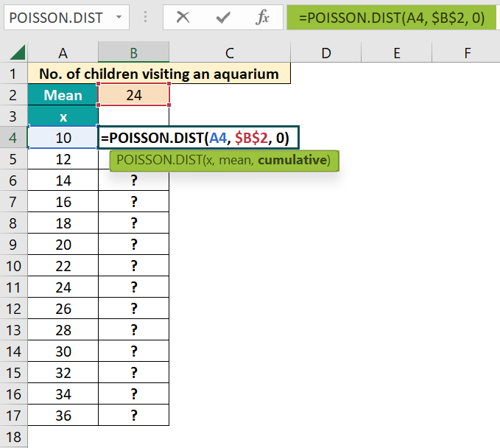The image size is (500, 448).
Task: Select column B header
Action: point(133,52)
